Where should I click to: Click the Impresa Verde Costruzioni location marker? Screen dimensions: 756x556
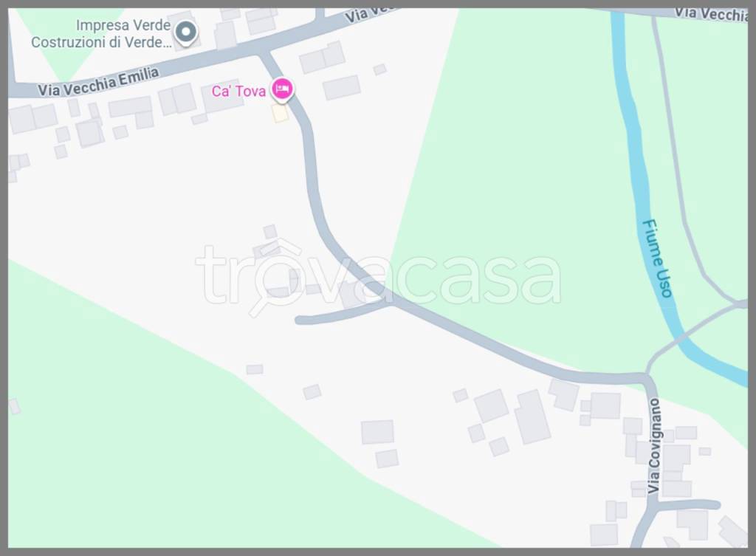coord(185,33)
